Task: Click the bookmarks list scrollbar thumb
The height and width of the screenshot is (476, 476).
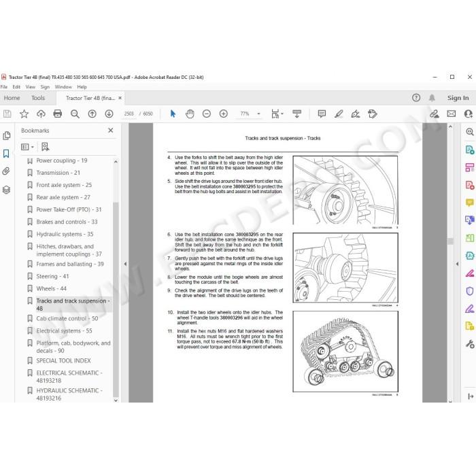Action: coord(116,299)
